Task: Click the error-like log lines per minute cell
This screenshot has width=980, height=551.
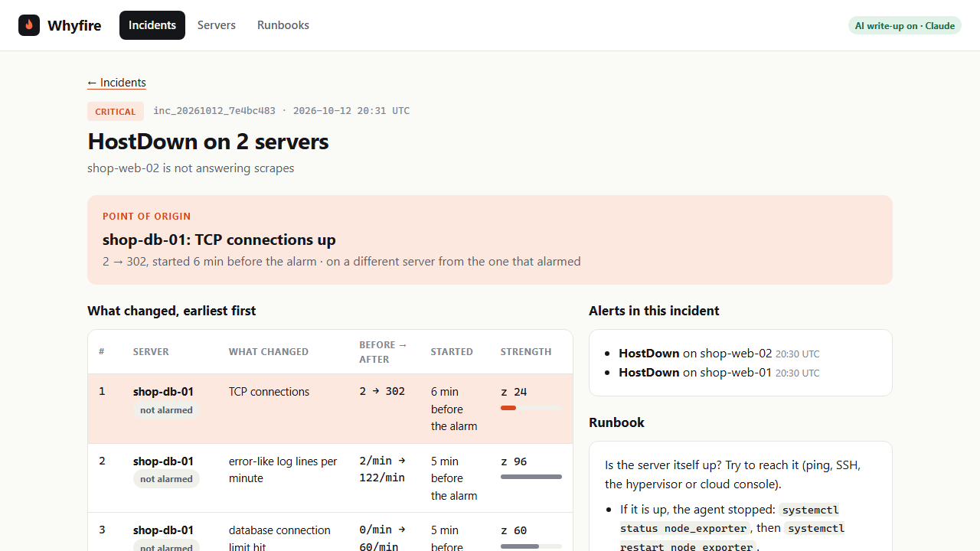Action: [x=283, y=470]
